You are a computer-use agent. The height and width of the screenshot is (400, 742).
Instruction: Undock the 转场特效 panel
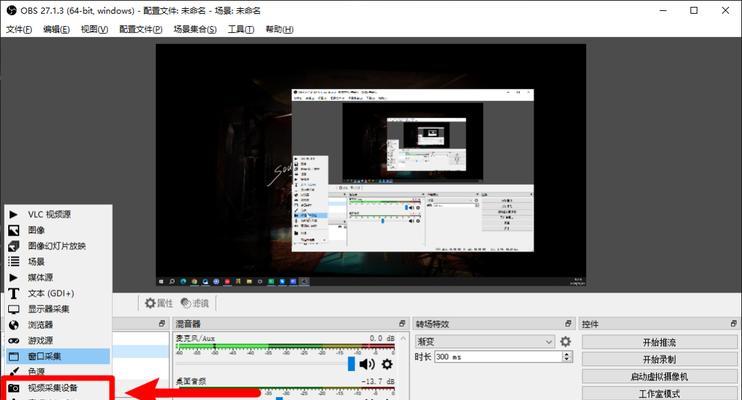pos(568,323)
